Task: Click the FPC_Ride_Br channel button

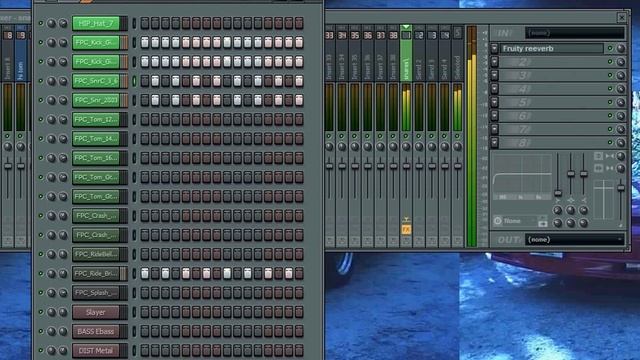Action: pos(96,273)
